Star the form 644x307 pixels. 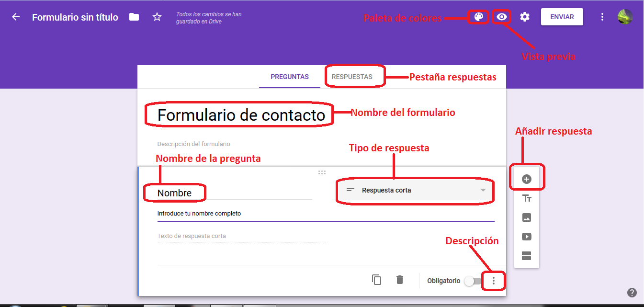pyautogui.click(x=157, y=17)
